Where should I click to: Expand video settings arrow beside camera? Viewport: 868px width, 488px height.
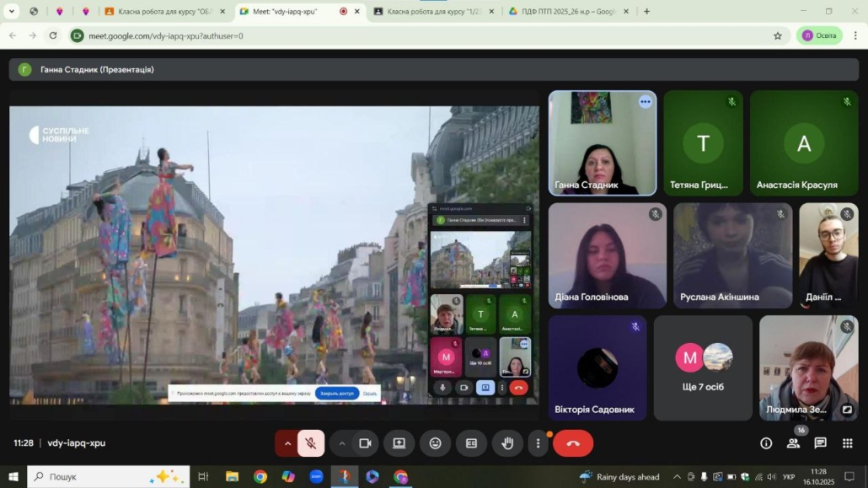click(342, 443)
